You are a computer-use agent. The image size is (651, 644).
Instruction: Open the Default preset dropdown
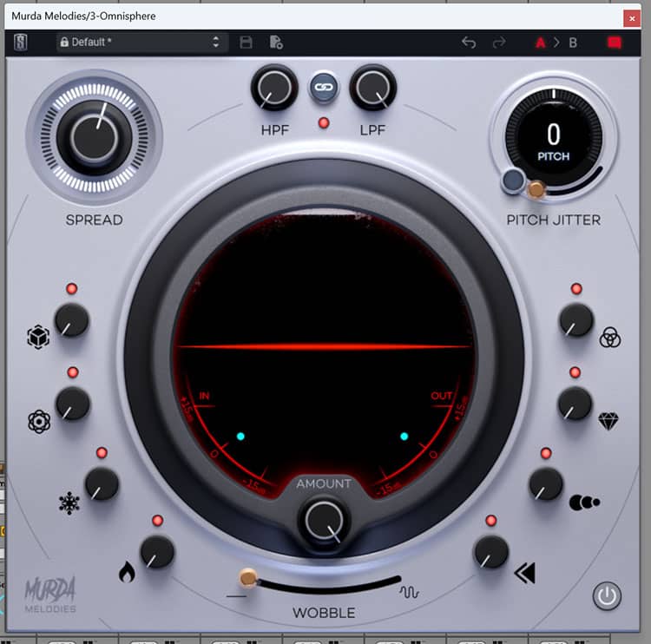[142, 42]
